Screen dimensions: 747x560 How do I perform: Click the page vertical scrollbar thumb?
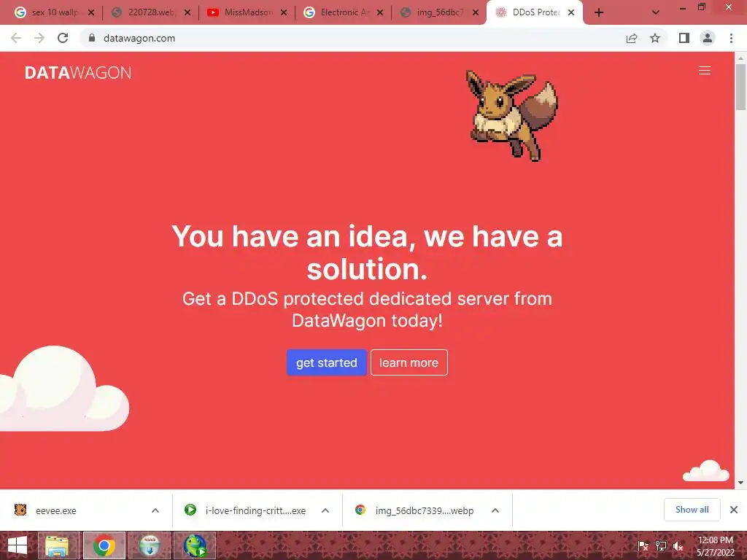point(741,87)
